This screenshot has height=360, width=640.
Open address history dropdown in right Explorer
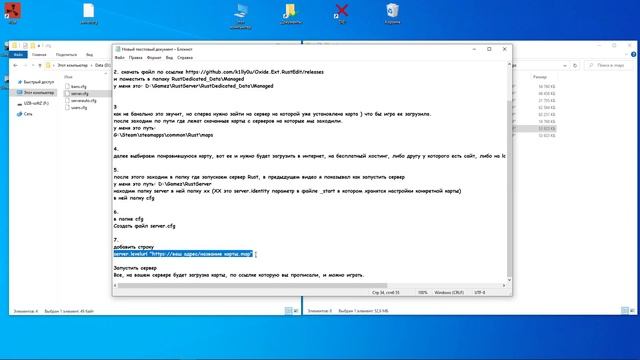(564, 65)
